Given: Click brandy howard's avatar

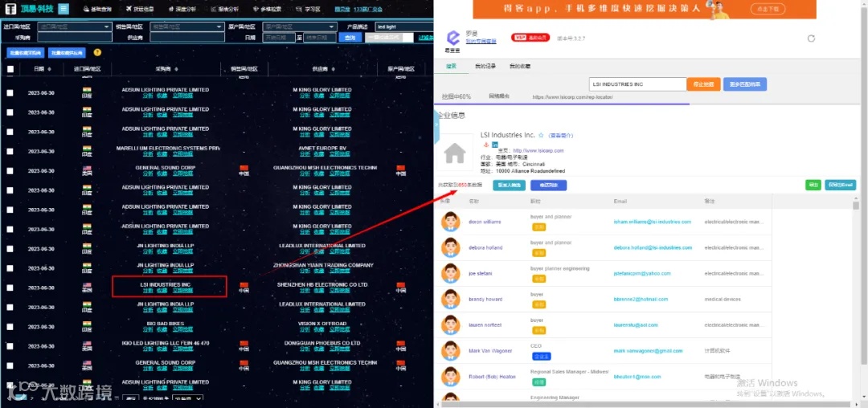Looking at the screenshot, I should pos(451,299).
